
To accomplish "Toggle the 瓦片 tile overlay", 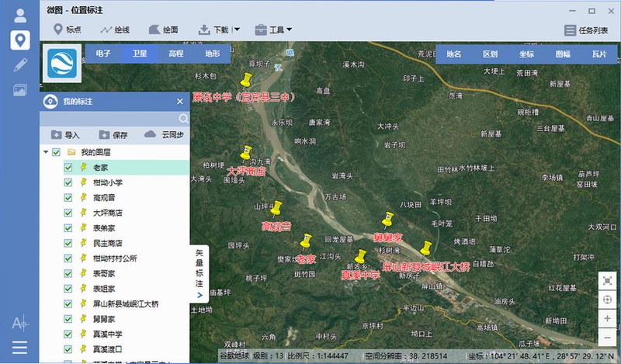I will (598, 54).
